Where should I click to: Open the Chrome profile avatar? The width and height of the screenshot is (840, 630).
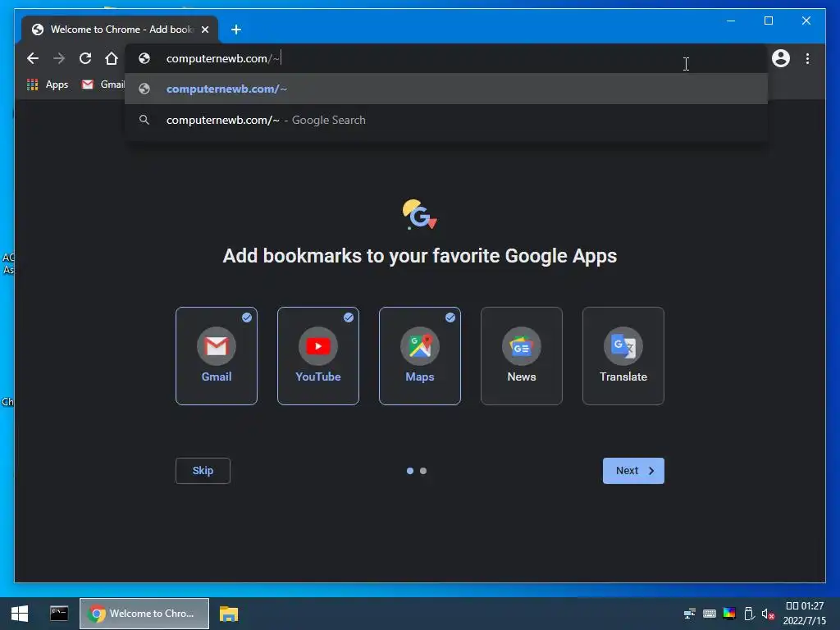781,58
